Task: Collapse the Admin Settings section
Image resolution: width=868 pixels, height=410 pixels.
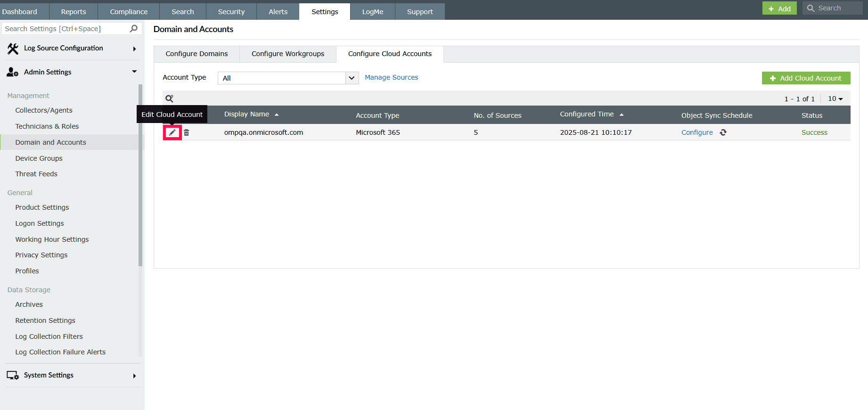Action: click(x=134, y=72)
